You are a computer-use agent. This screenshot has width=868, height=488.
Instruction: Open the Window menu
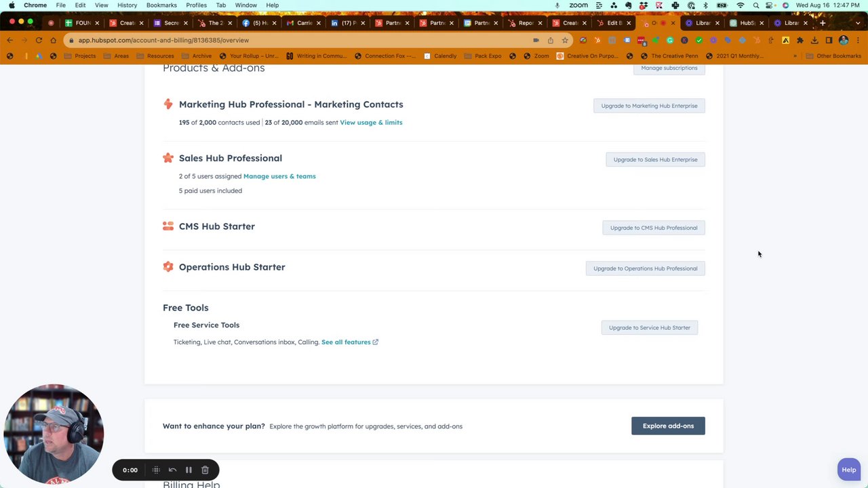pyautogui.click(x=245, y=5)
